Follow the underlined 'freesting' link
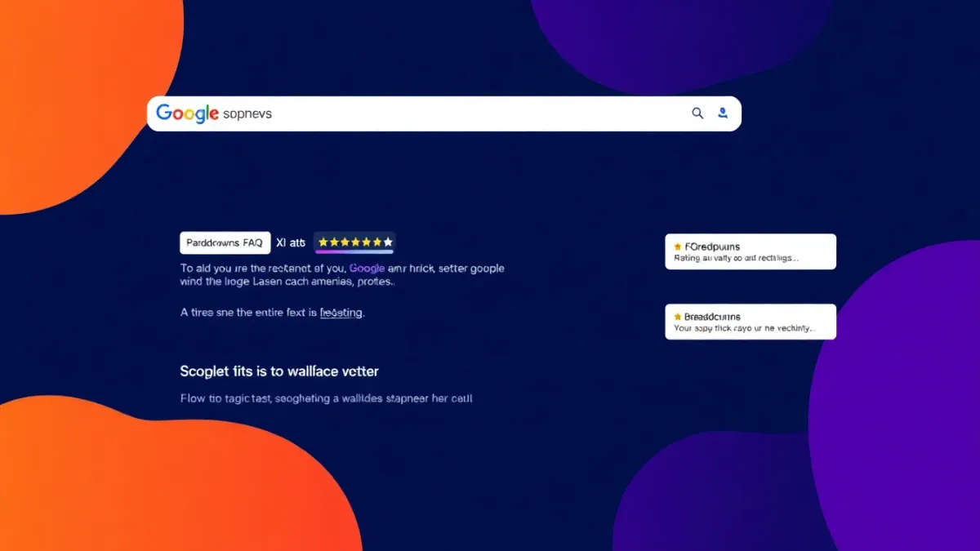The image size is (980, 551). (x=341, y=313)
